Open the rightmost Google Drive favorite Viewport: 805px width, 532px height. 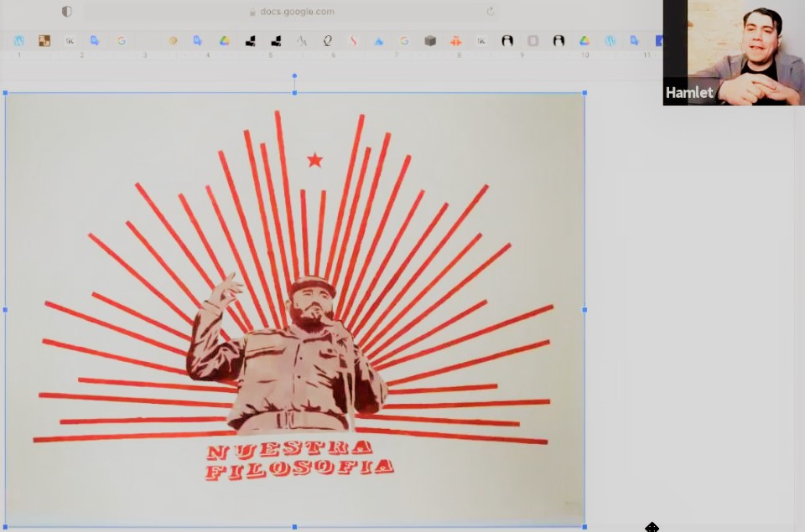[x=584, y=40]
